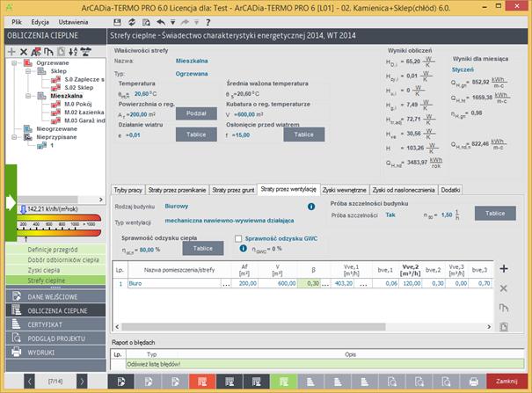Click the save icon in the top toolbar
The width and height of the screenshot is (532, 393).
pos(117,22)
